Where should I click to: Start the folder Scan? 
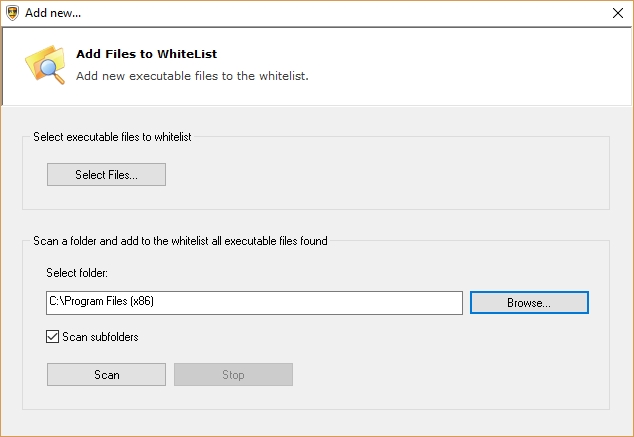(x=106, y=375)
